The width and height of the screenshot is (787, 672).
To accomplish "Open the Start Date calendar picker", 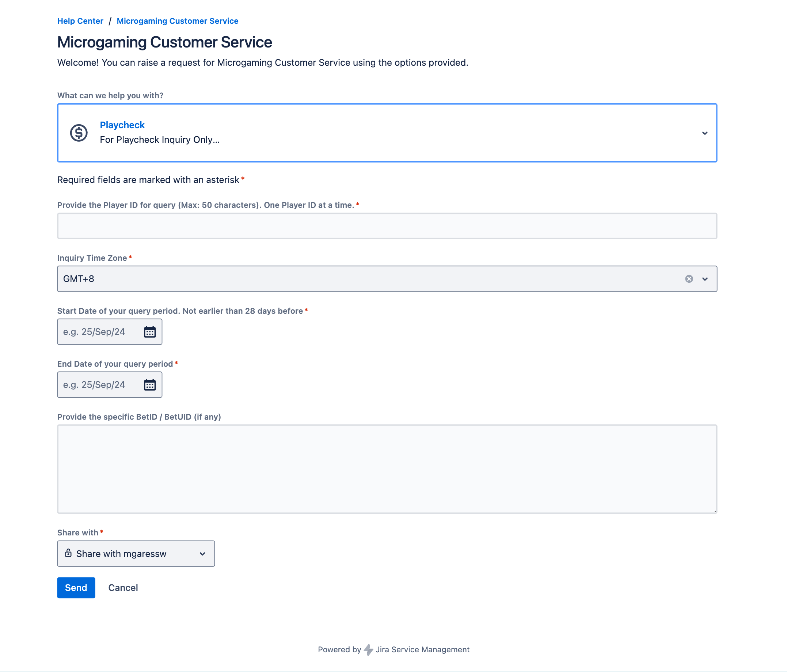I will 150,332.
